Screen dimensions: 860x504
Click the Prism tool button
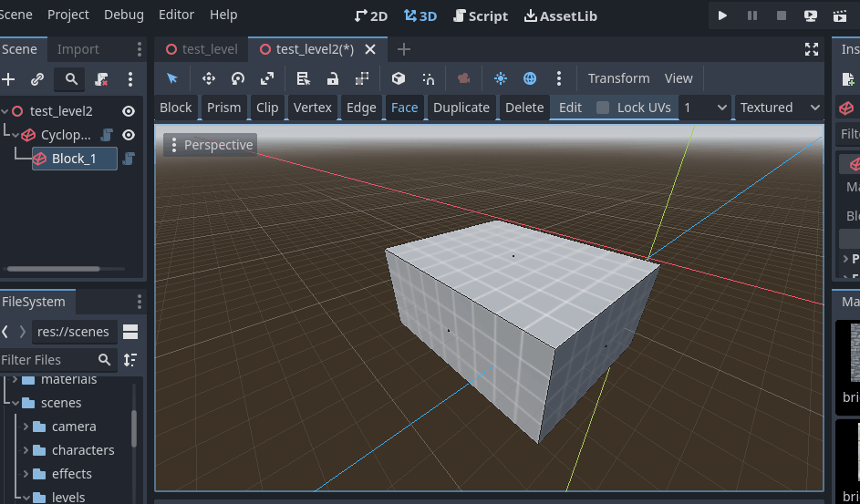click(x=223, y=108)
